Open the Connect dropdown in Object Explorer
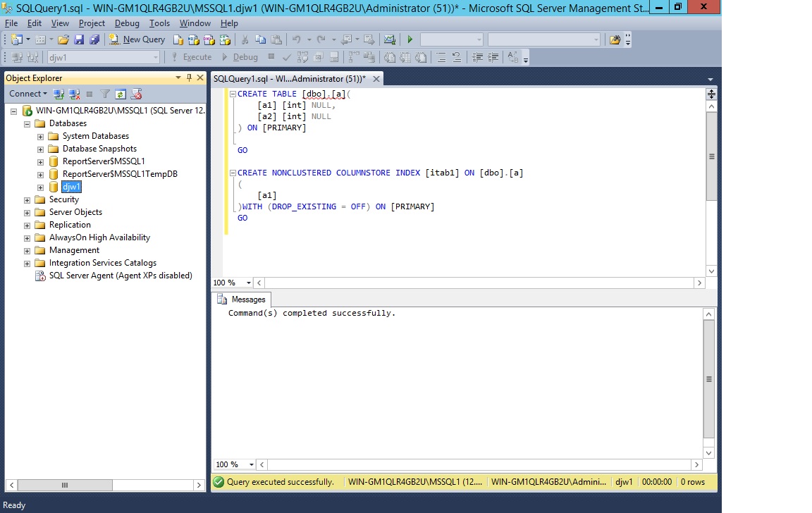812x513 pixels. [x=28, y=94]
